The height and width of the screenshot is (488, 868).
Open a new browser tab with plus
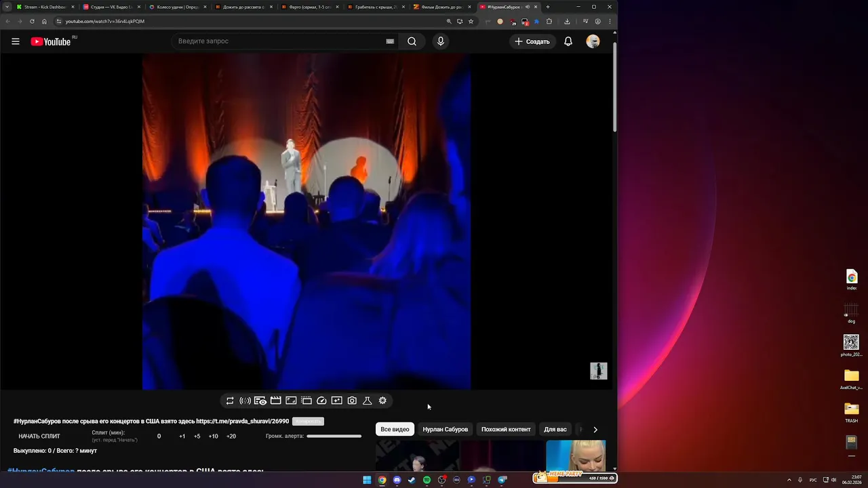pos(548,7)
